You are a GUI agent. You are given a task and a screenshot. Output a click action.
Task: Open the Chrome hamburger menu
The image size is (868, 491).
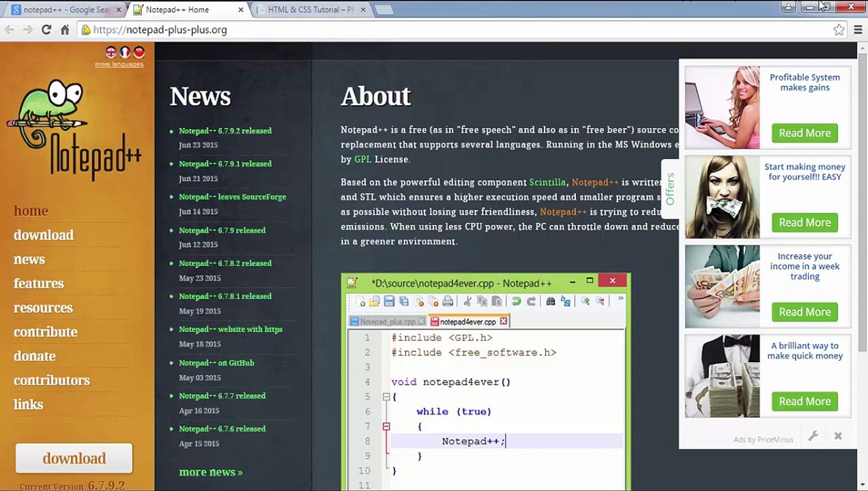pyautogui.click(x=858, y=30)
